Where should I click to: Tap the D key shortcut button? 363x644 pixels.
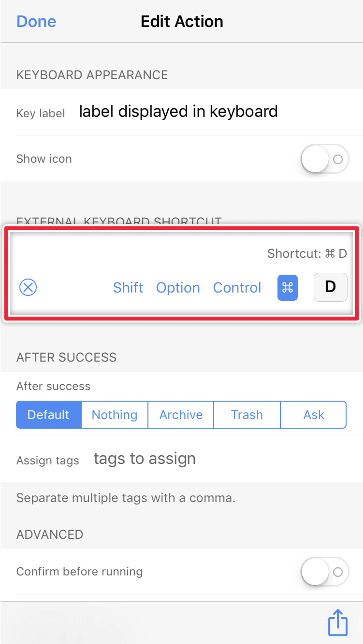[x=331, y=287]
